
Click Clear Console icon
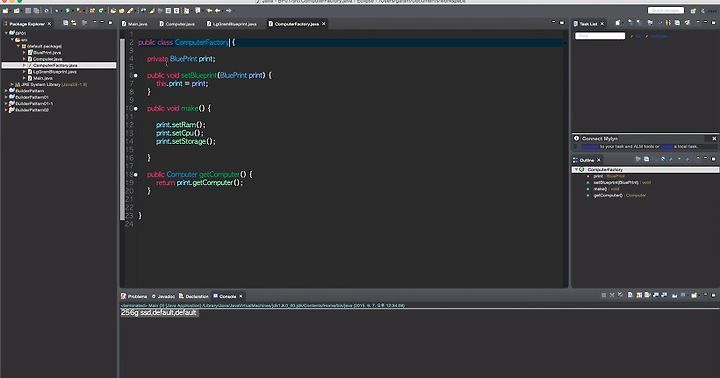click(x=630, y=295)
